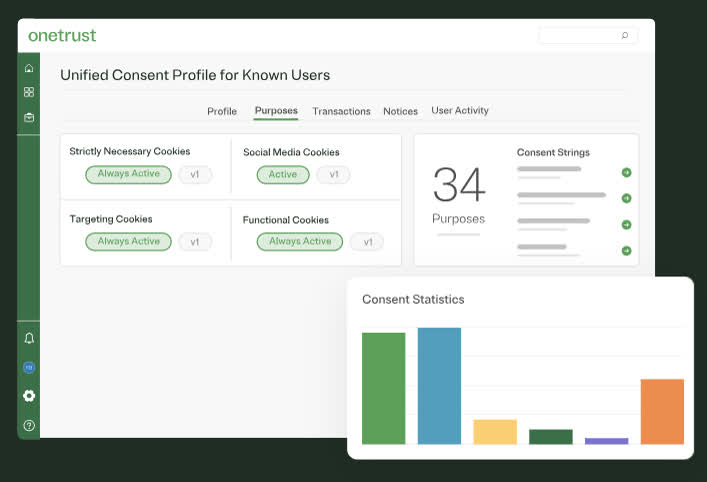The image size is (707, 482).
Task: Select the purple bar in chart
Action: [x=606, y=441]
